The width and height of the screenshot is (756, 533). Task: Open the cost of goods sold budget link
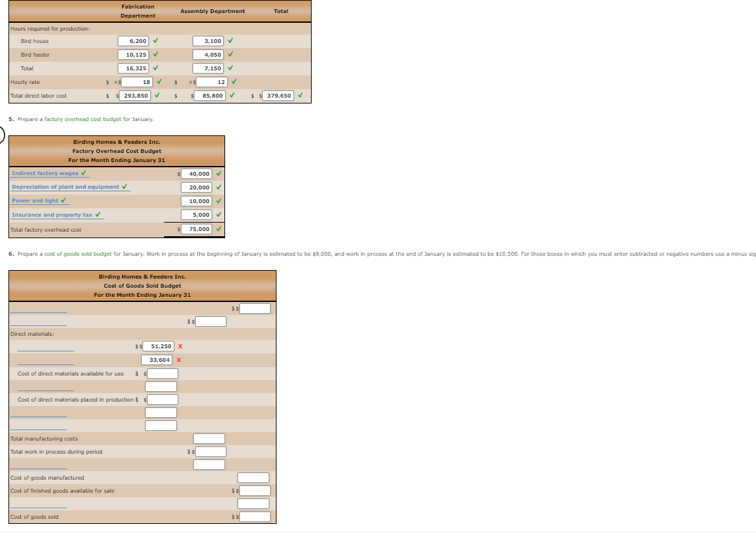(x=77, y=254)
